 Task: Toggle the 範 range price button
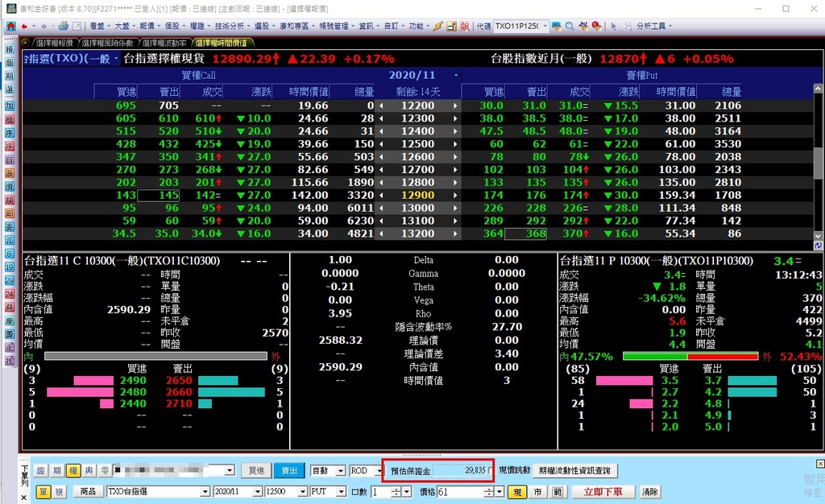(x=558, y=492)
